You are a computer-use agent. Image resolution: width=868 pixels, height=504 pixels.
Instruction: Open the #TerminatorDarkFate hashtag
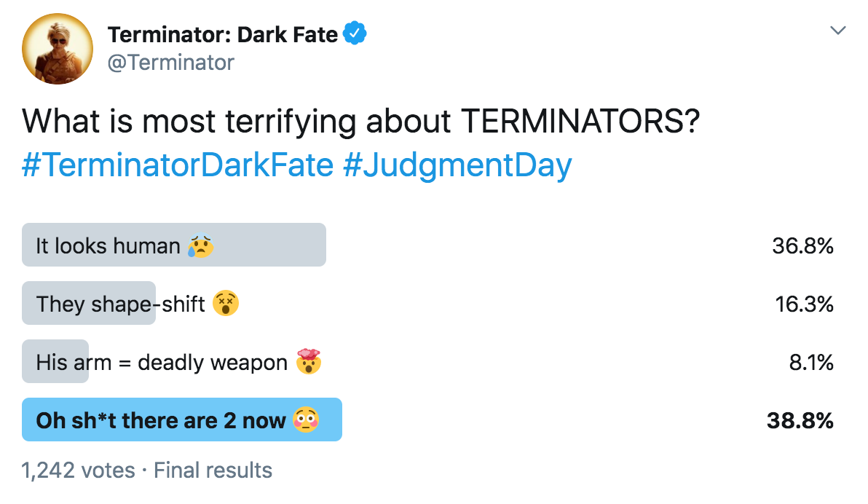point(177,165)
